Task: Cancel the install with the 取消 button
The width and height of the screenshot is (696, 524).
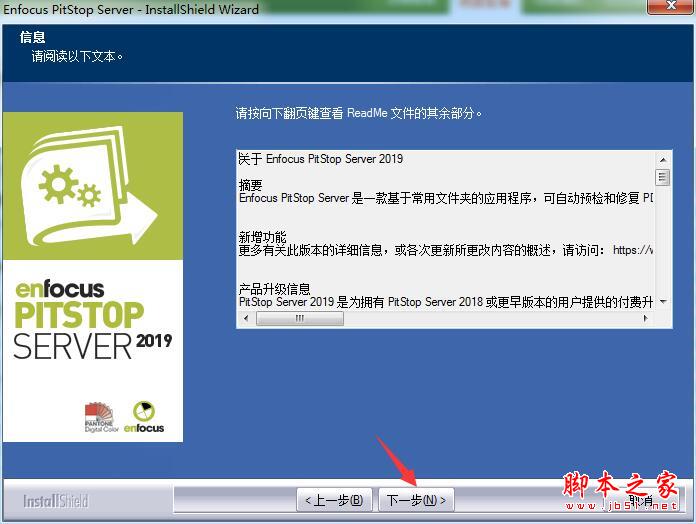Action: pos(641,500)
